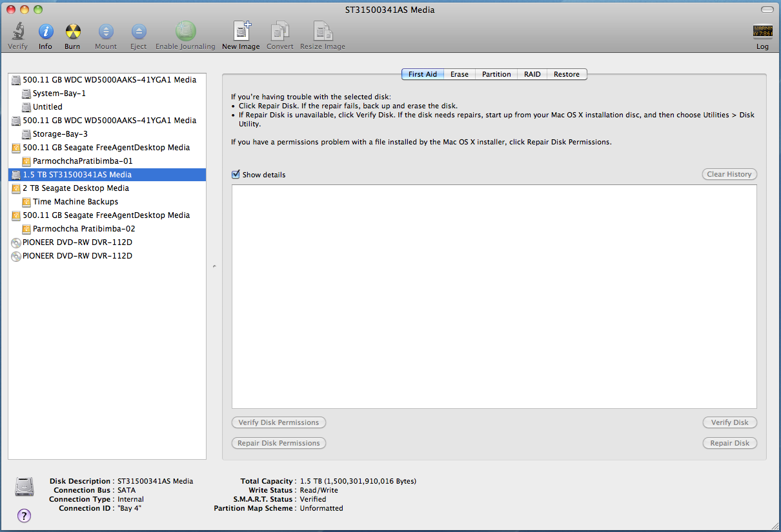
Task: Click the Connection Type Internal value
Action: tap(130, 499)
